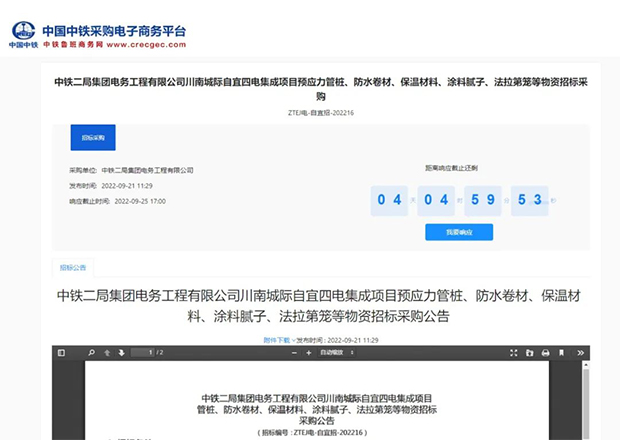620x440 pixels.
Task: Click the bookmark current view icon
Action: click(561, 353)
